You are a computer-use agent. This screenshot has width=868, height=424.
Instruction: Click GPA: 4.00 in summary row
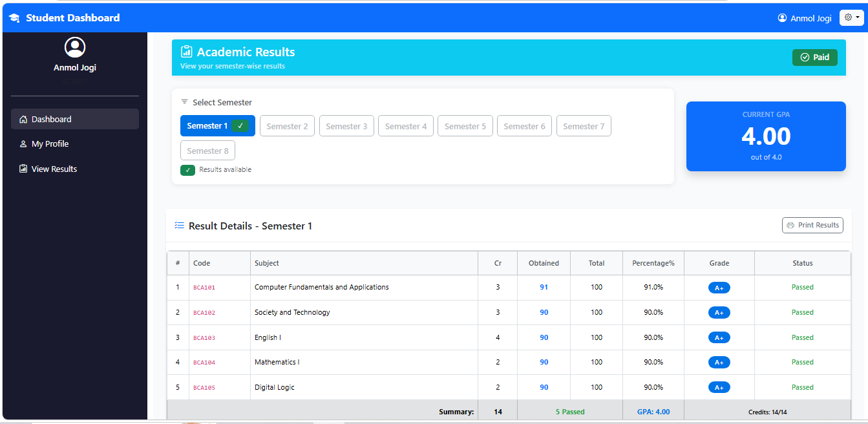coord(653,412)
